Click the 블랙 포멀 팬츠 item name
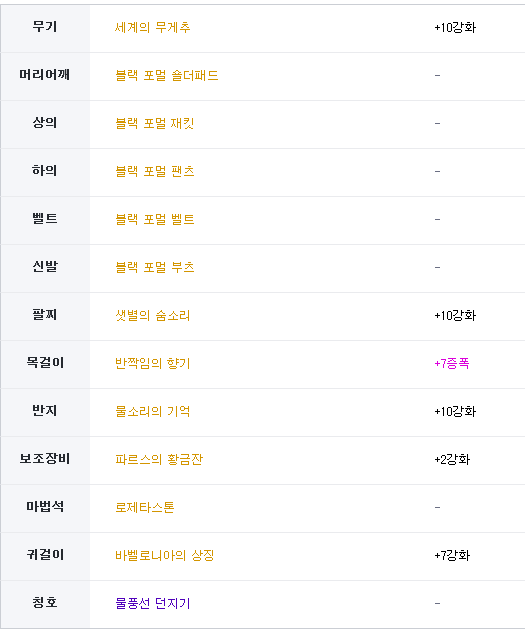Screen dimensions: 525x631 (x=154, y=171)
